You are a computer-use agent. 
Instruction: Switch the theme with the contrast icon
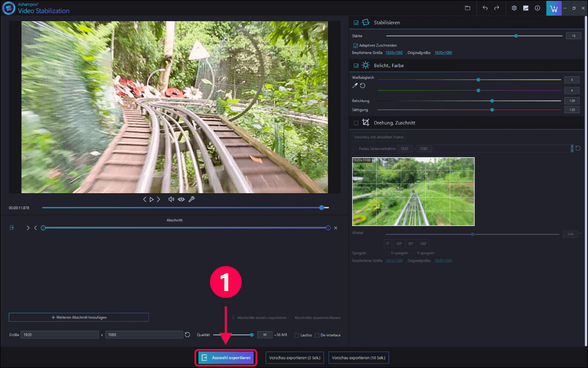click(526, 8)
